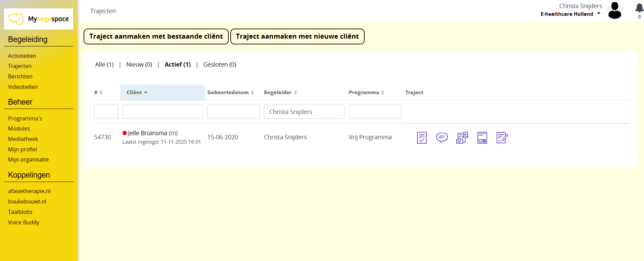This screenshot has height=261, width=644.
Task: Show the Alle (1) trajectories tab
Action: click(x=104, y=65)
